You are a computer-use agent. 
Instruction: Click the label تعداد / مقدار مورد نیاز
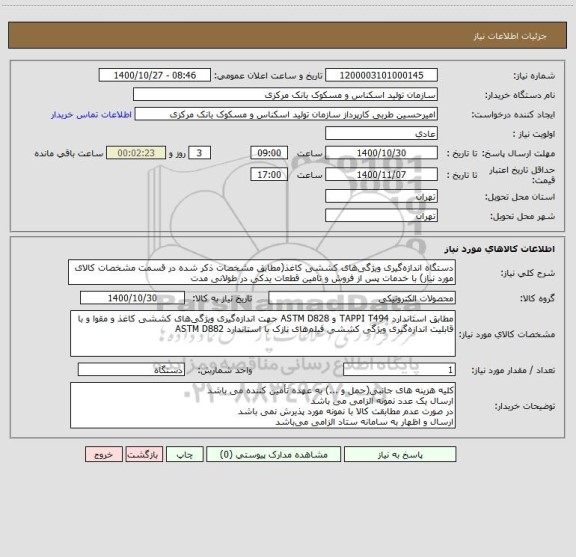click(513, 370)
